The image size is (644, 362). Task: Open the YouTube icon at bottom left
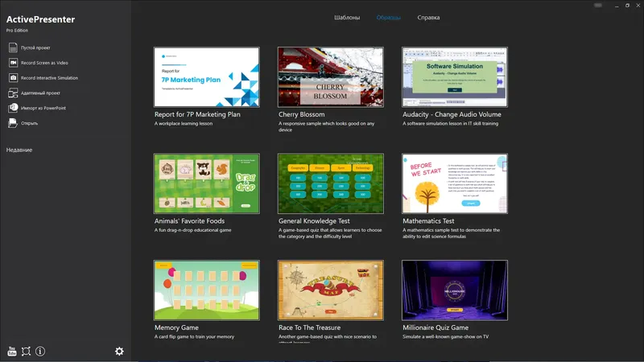[12, 352]
